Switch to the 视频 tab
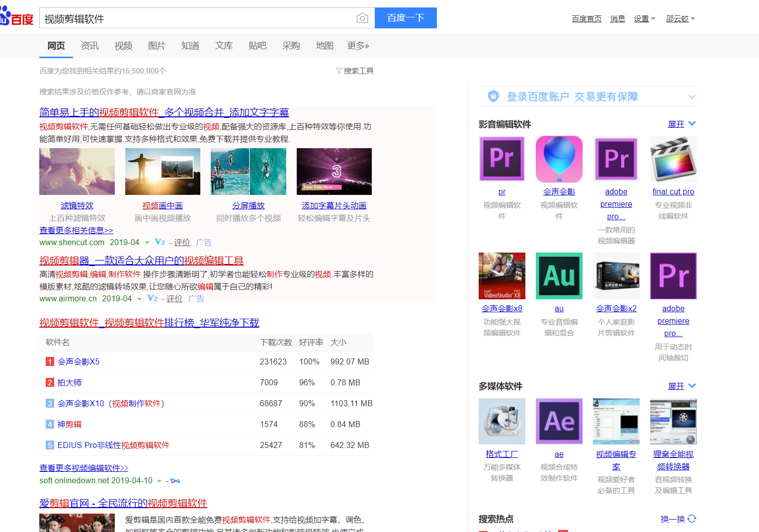This screenshot has width=759, height=532. (123, 46)
